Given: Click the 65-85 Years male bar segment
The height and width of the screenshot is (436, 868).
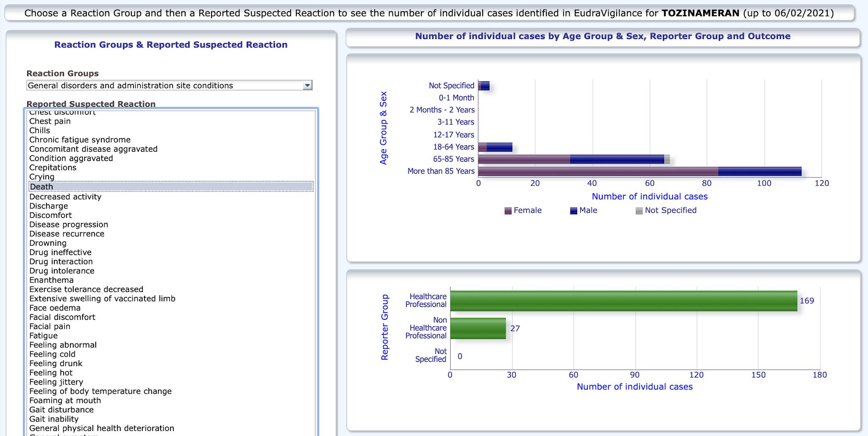Looking at the screenshot, I should point(617,159).
